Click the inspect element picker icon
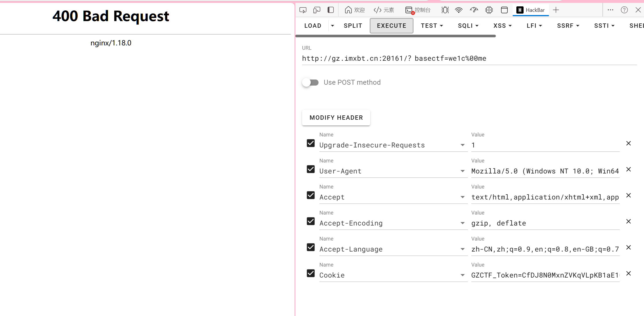This screenshot has width=644, height=316. 303,10
